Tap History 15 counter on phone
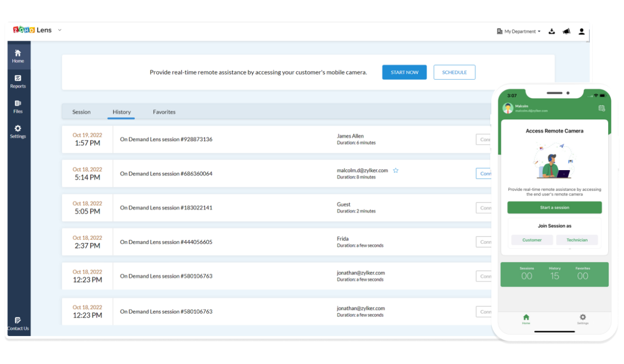This screenshot has width=624, height=364. pos(554,274)
